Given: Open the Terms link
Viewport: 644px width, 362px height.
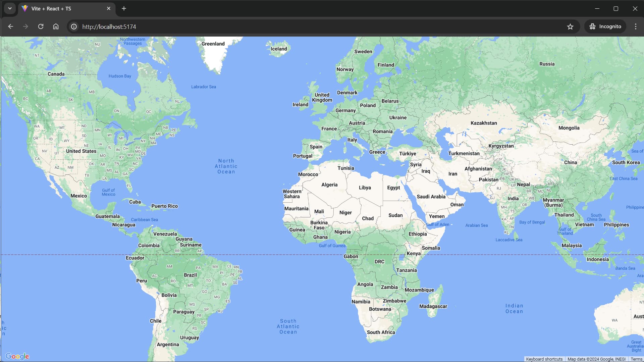Looking at the screenshot, I should (x=636, y=359).
